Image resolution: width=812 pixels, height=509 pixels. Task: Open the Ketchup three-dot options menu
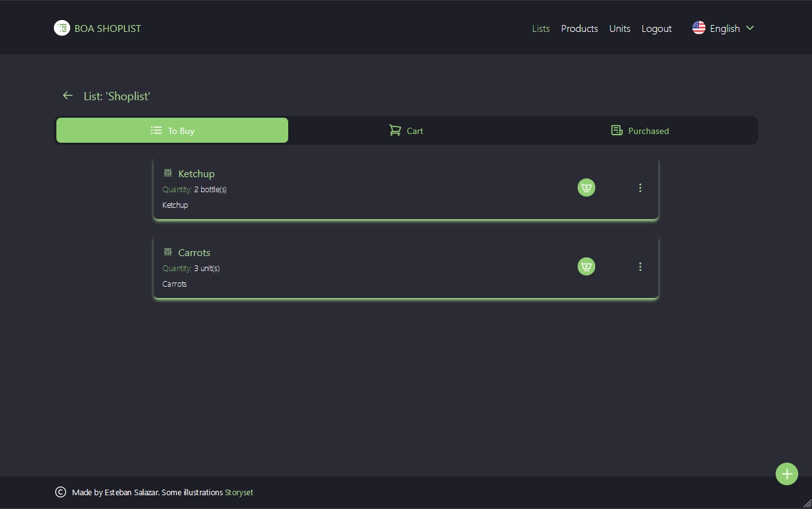(640, 188)
